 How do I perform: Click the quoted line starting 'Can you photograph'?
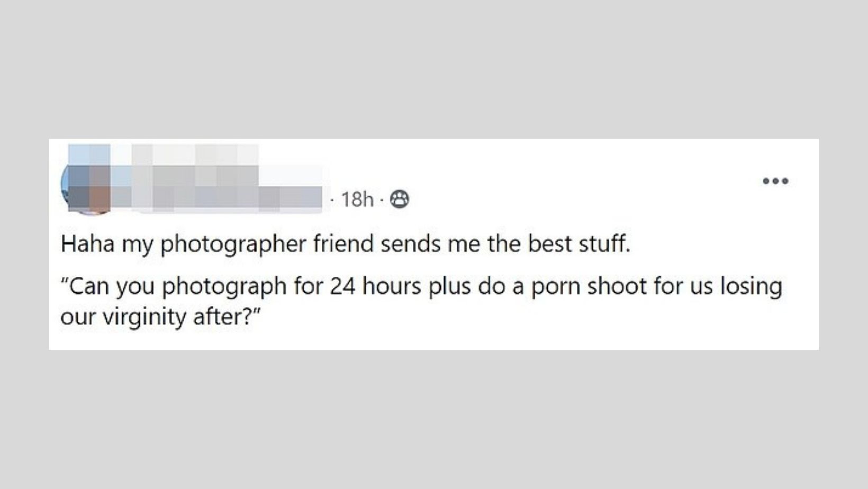click(x=421, y=286)
